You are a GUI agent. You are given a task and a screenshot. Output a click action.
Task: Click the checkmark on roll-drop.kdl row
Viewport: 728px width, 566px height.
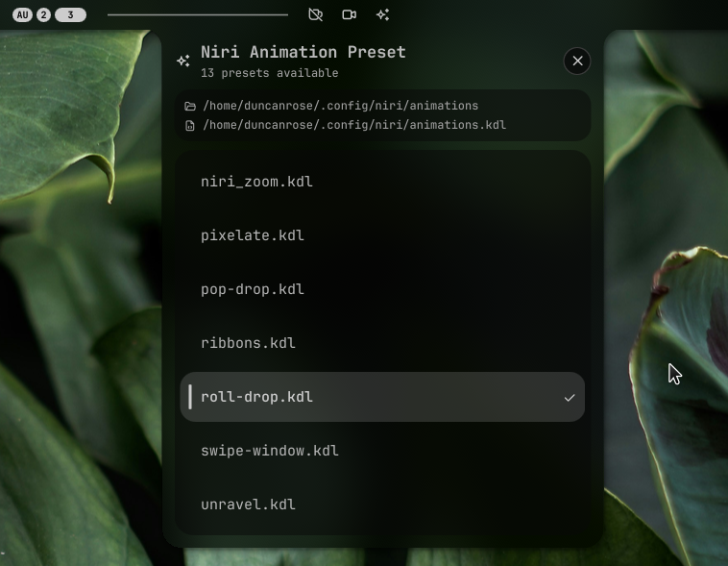click(570, 398)
